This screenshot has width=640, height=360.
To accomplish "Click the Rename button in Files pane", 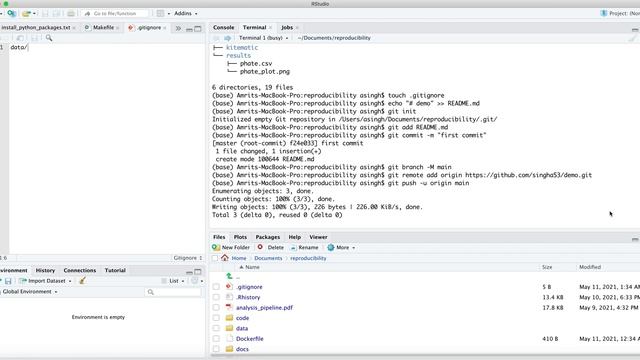I will pyautogui.click(x=304, y=247).
